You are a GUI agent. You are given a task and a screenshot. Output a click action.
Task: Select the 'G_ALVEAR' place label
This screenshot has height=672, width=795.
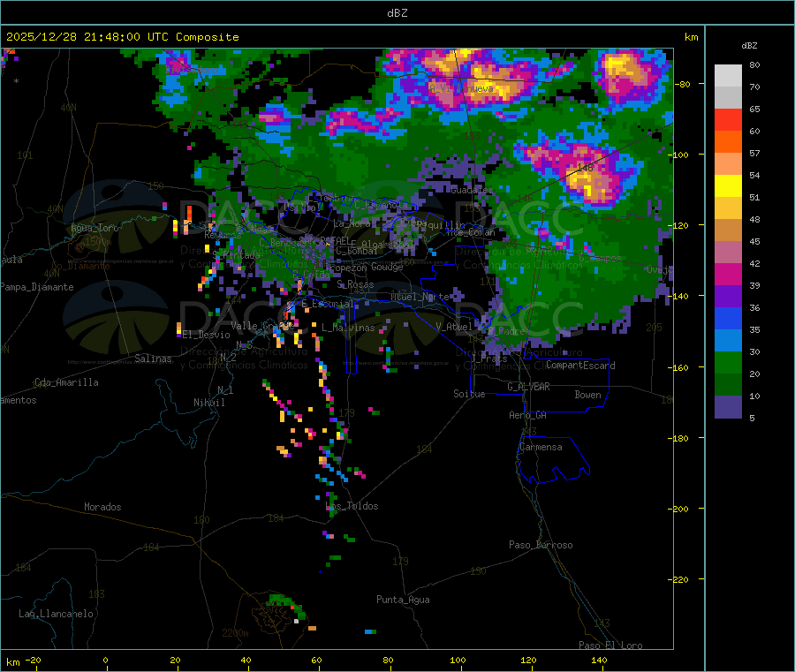click(x=528, y=387)
